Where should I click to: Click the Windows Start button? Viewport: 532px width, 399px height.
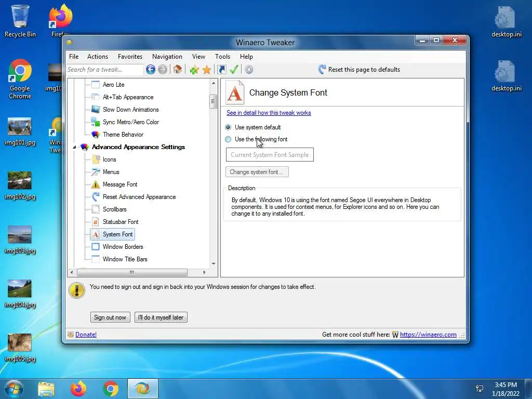(14, 389)
